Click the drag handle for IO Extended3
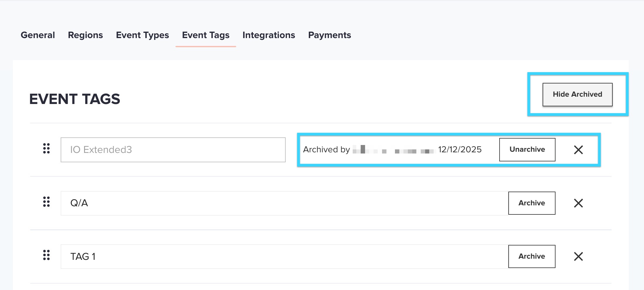This screenshot has height=290, width=644. point(46,149)
